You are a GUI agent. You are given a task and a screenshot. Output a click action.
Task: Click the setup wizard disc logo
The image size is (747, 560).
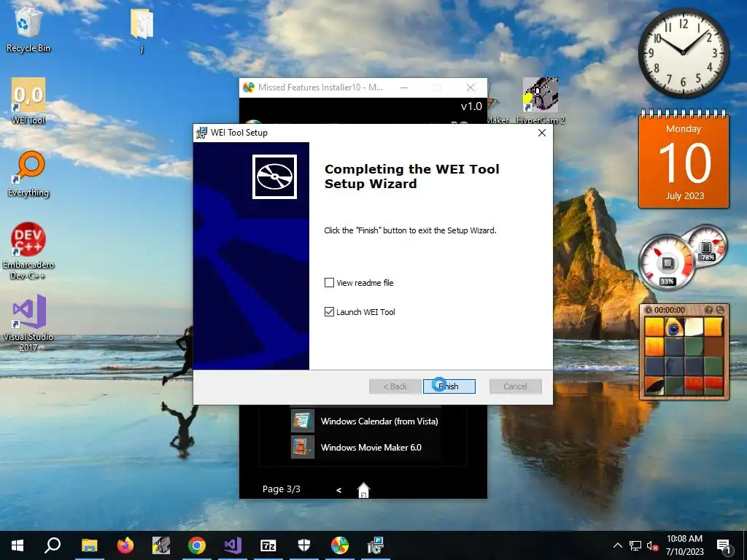click(274, 176)
